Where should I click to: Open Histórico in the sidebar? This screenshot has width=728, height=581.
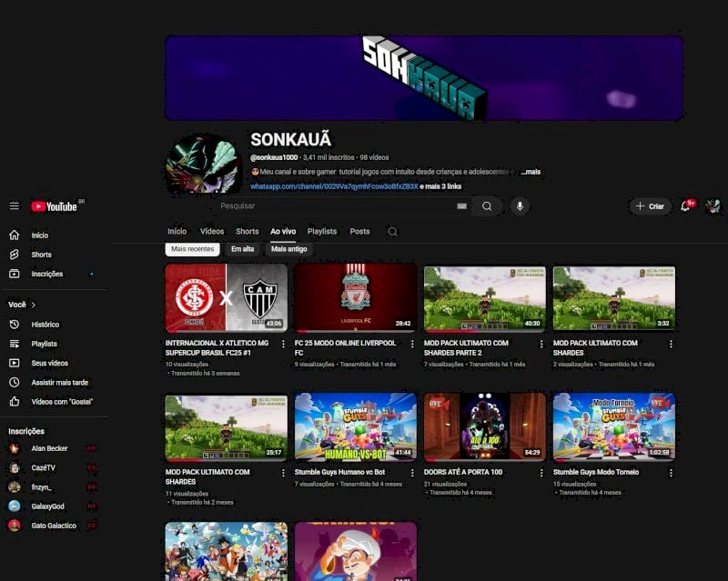[x=45, y=325]
